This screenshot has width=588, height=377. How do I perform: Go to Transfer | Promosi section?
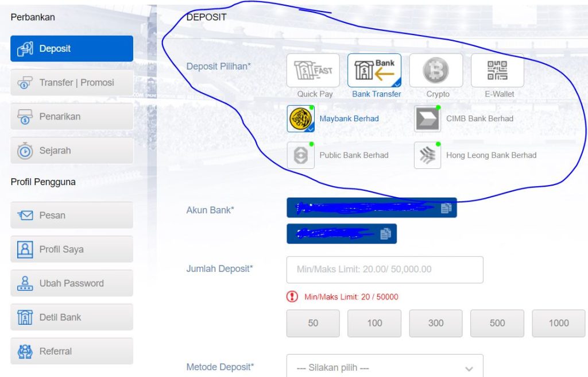pyautogui.click(x=72, y=83)
